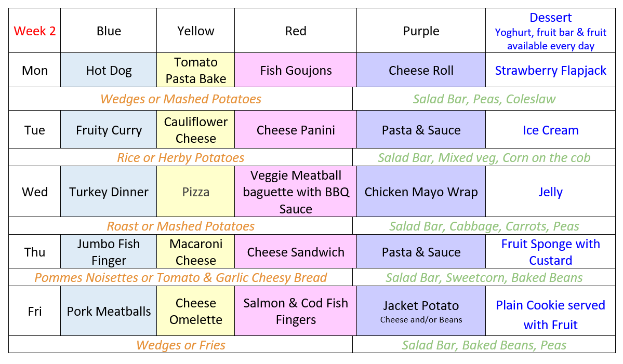This screenshot has width=623, height=364.
Task: Select the Strawberry Flapjack dessert text
Action: pos(550,70)
